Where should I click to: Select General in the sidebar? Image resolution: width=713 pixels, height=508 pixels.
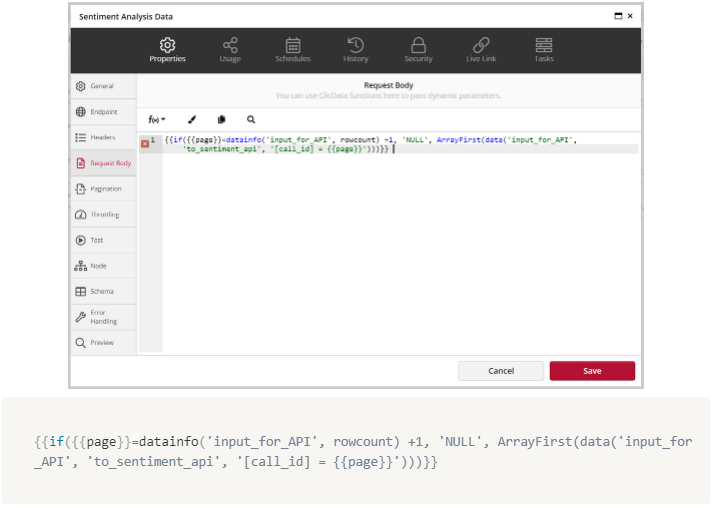tap(103, 86)
